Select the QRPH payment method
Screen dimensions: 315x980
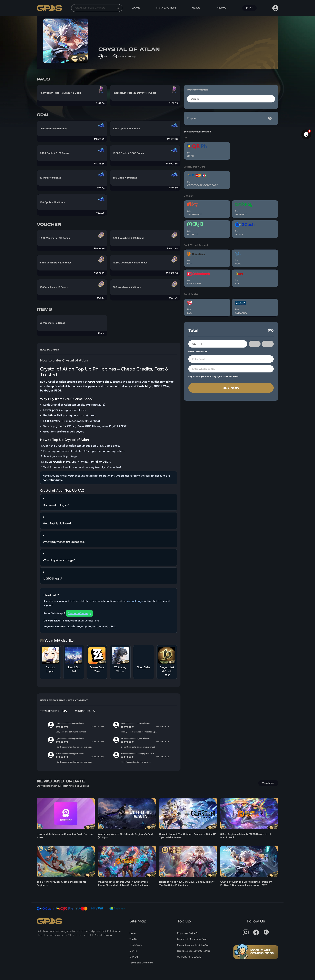tap(207, 151)
